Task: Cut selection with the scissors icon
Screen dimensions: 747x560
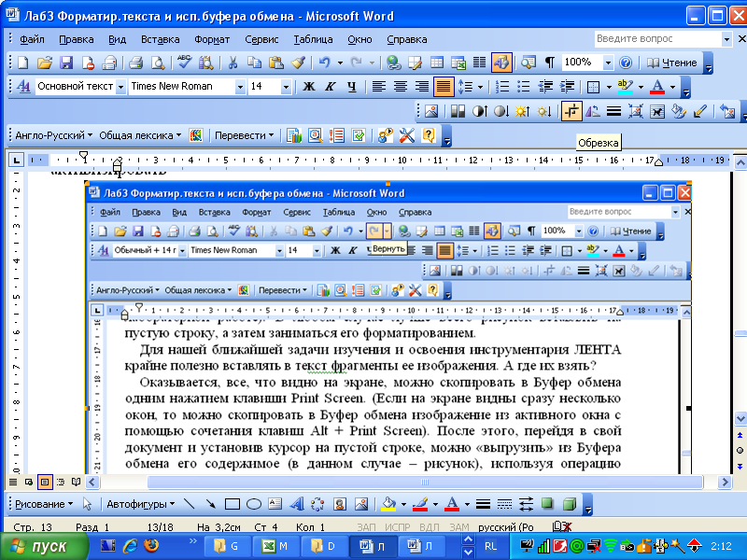Action: [233, 63]
